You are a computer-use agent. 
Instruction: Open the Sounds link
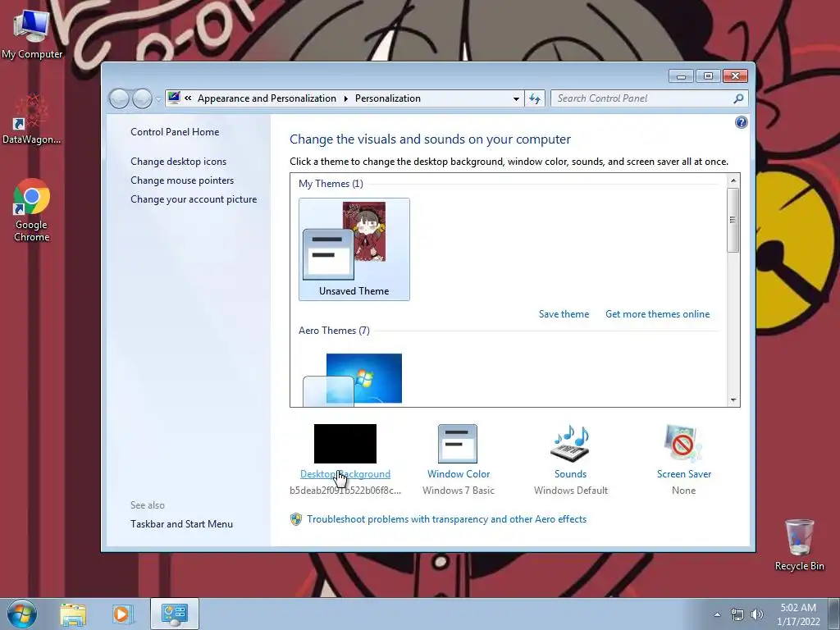(571, 474)
